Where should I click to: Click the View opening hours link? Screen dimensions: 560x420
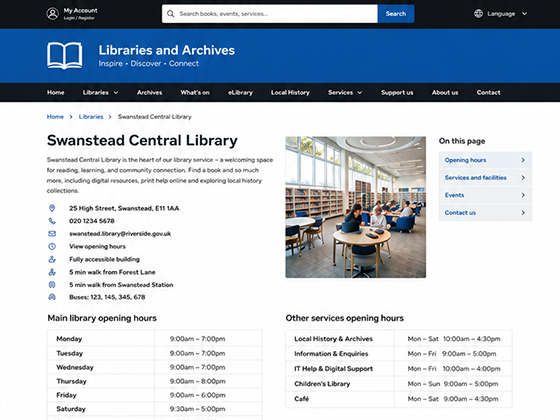pos(98,246)
